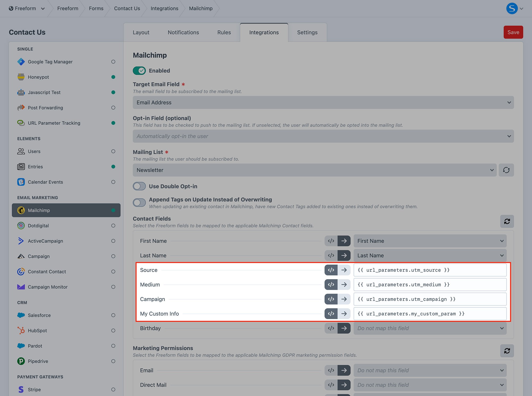532x396 pixels.
Task: Edit the utm_medium template input
Action: point(430,285)
